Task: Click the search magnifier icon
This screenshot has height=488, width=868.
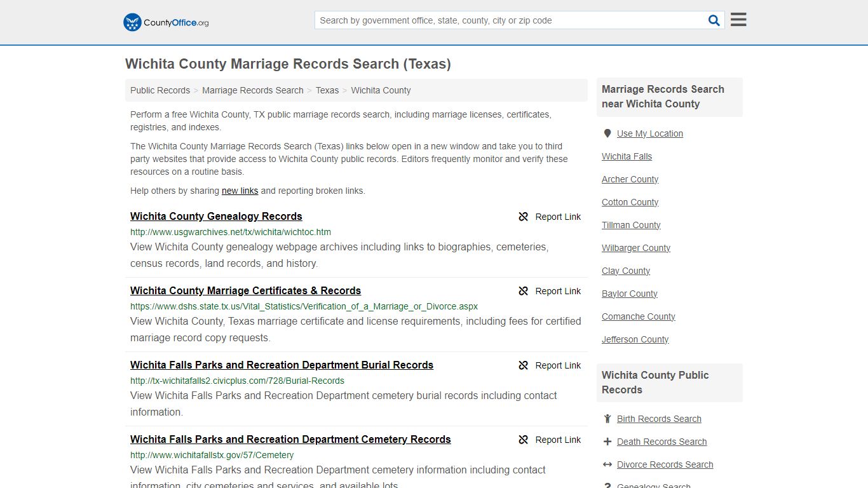Action: coord(714,20)
